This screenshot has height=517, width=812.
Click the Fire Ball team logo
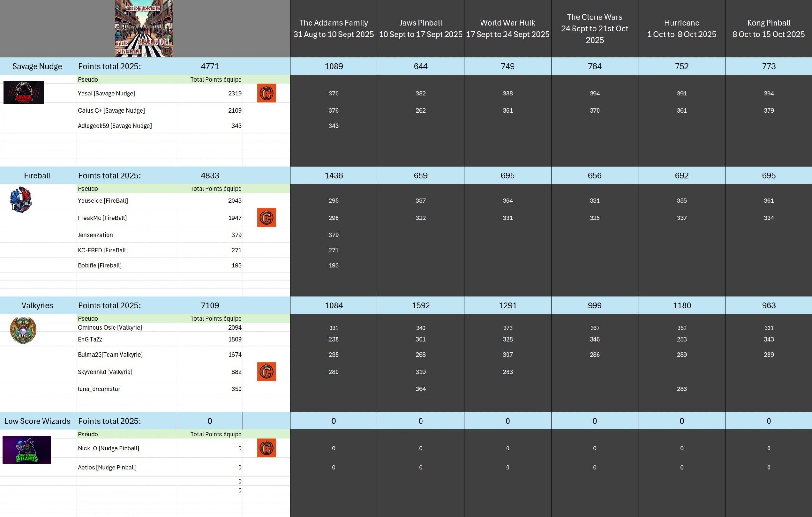(21, 200)
